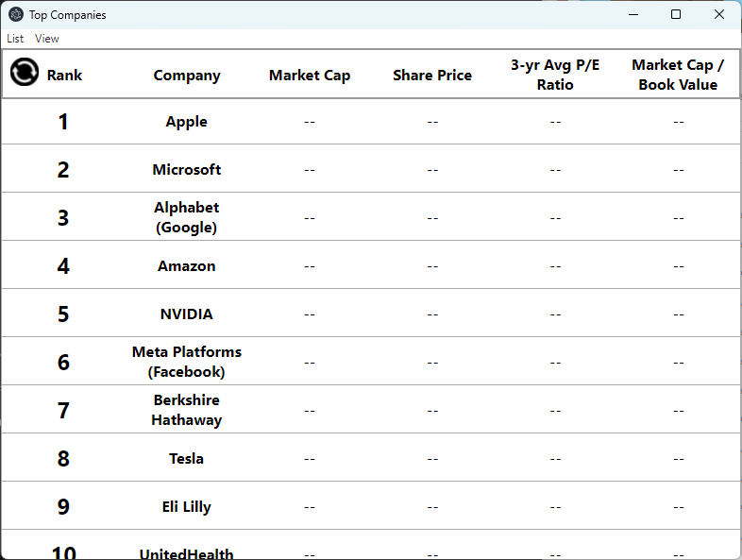This screenshot has height=560, width=742.
Task: Select the Eli Lilly entry
Action: (x=187, y=507)
